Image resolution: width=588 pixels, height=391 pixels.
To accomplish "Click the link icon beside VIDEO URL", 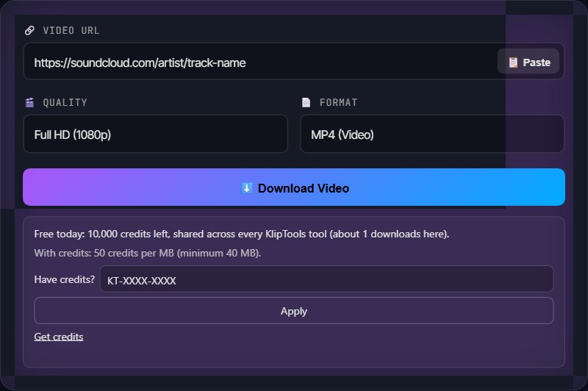I will click(x=29, y=30).
